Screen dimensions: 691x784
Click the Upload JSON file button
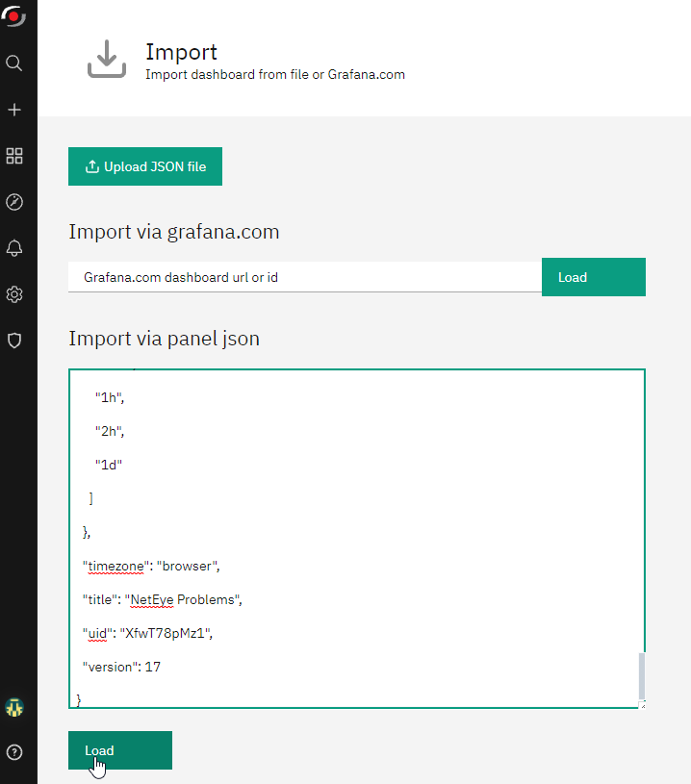(x=145, y=166)
